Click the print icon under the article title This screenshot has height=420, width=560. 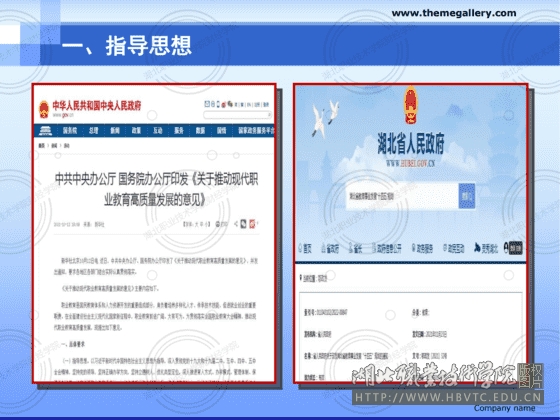pos(221,224)
